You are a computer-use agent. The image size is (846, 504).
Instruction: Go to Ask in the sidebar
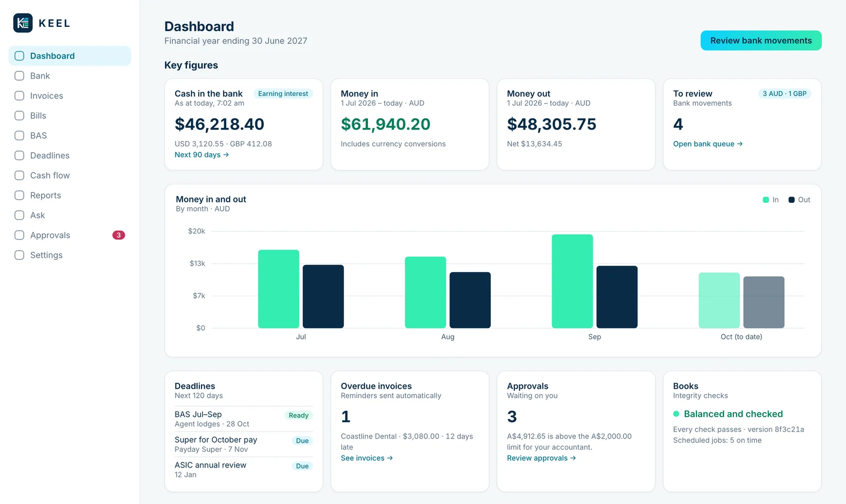point(70,216)
